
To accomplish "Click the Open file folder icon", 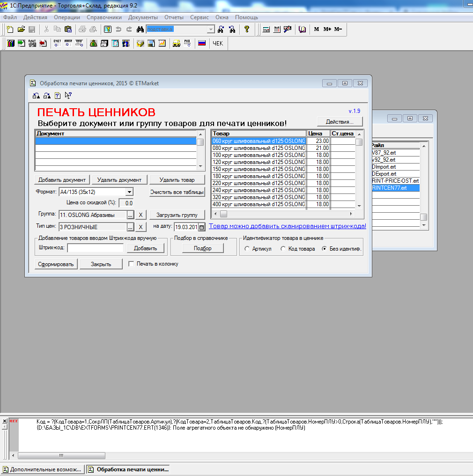I will pyautogui.click(x=21, y=29).
